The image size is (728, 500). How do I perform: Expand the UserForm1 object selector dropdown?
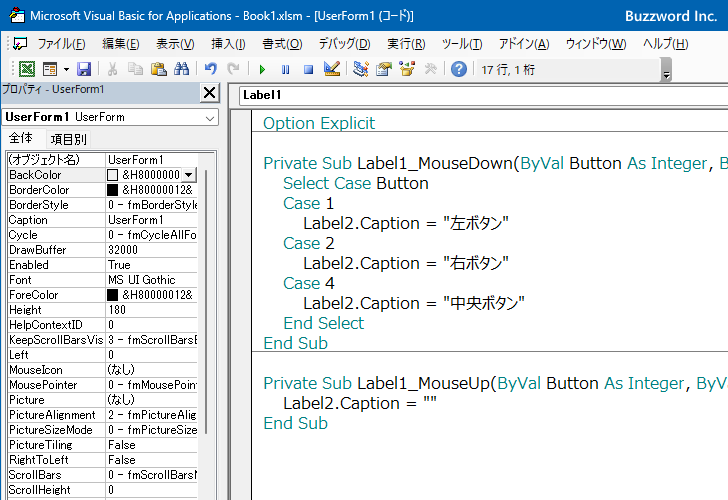tap(210, 118)
